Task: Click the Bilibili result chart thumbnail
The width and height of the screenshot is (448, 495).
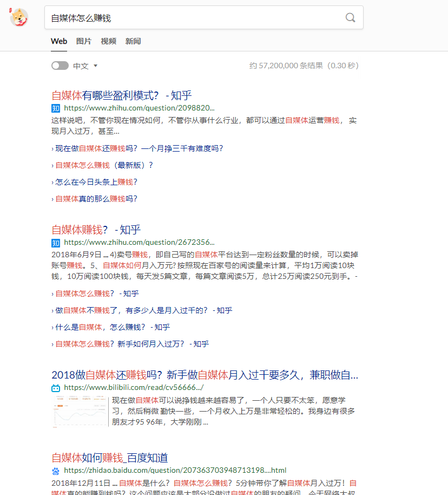Action: tap(80, 412)
